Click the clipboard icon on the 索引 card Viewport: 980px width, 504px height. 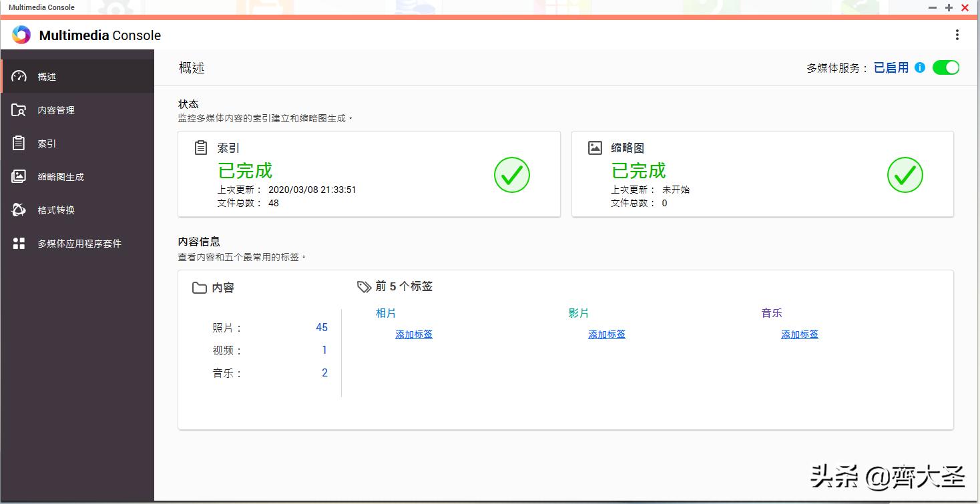coord(200,148)
